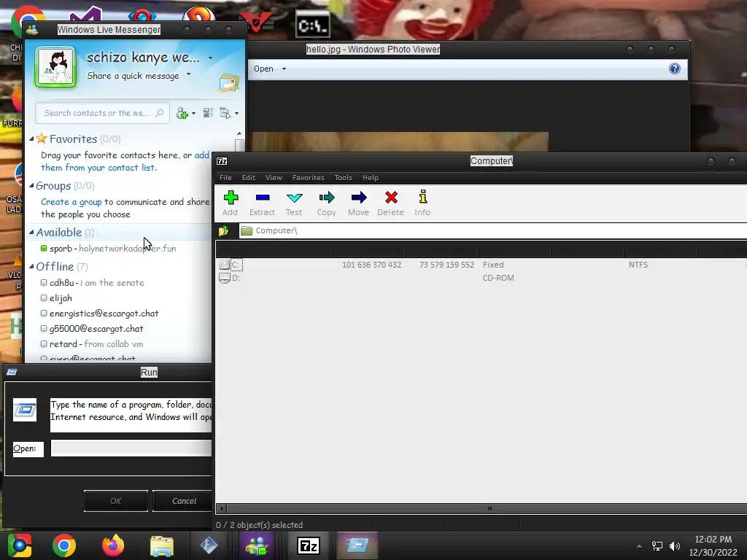Open the Edit menu in 7-Zip
This screenshot has width=747, height=560.
[249, 178]
